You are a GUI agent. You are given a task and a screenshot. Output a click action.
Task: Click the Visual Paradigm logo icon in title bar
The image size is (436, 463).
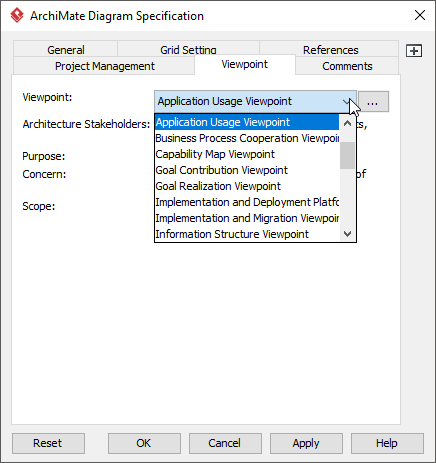pos(17,15)
